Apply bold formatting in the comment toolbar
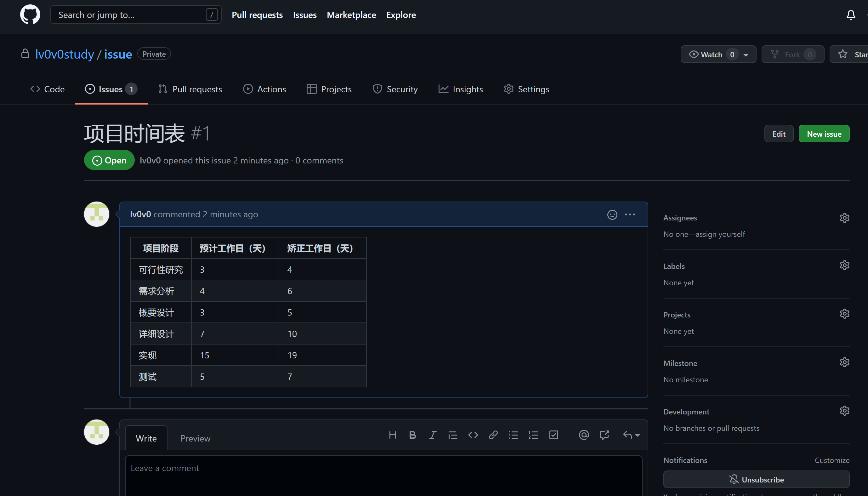 point(412,435)
